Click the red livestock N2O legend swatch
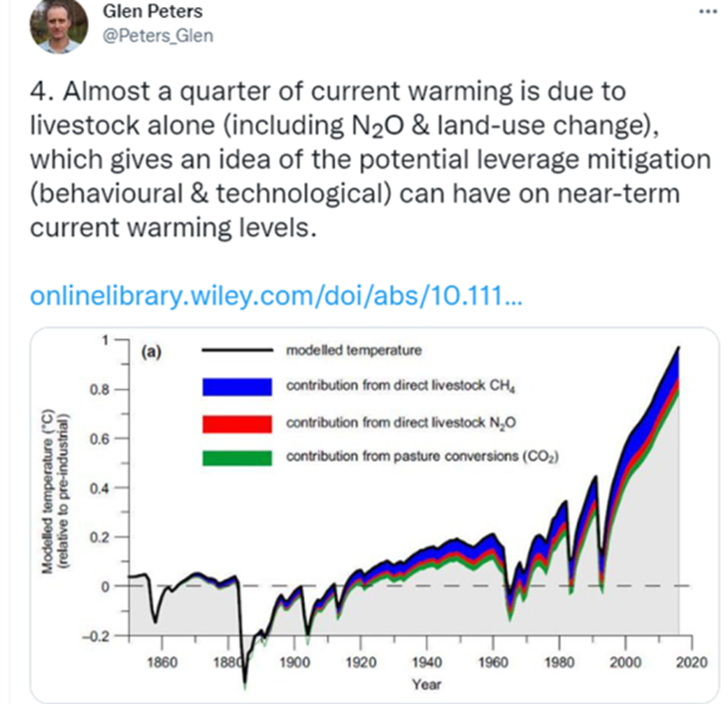This screenshot has height=704, width=728. pyautogui.click(x=236, y=422)
